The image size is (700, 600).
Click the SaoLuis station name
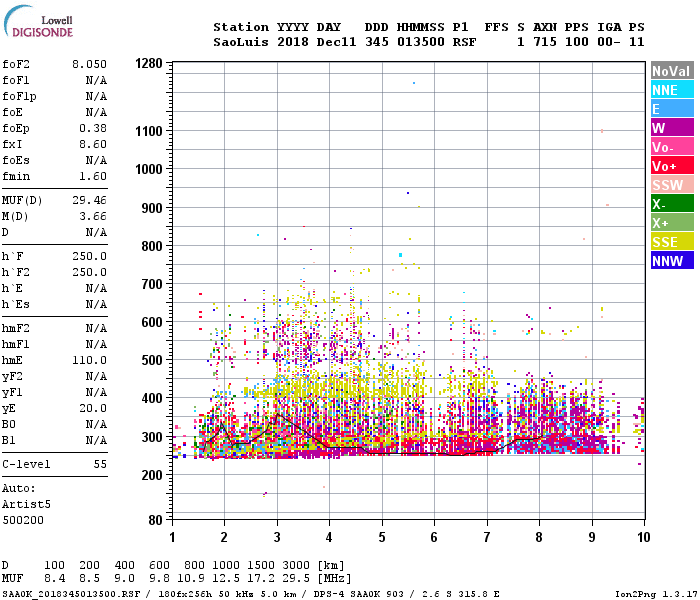(241, 42)
